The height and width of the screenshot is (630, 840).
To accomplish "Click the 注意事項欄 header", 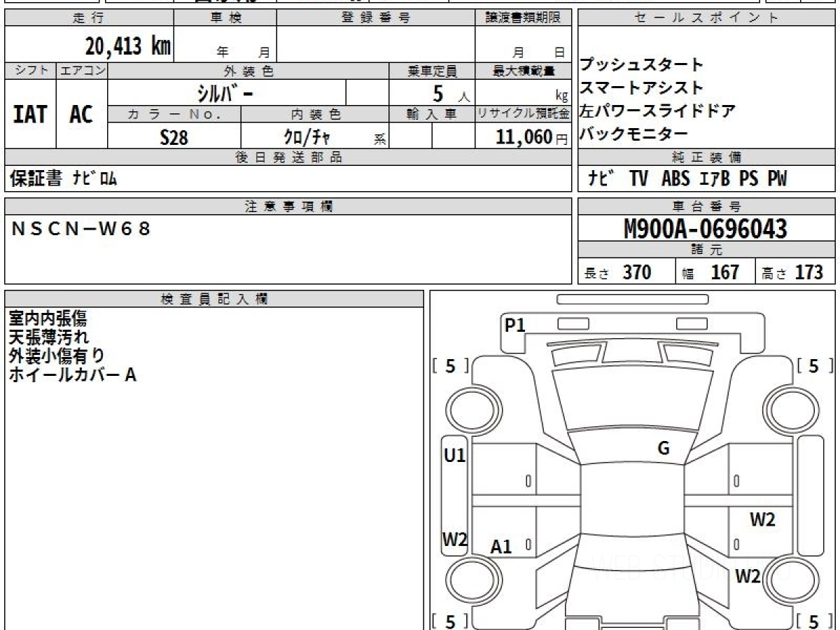I will 288,206.
